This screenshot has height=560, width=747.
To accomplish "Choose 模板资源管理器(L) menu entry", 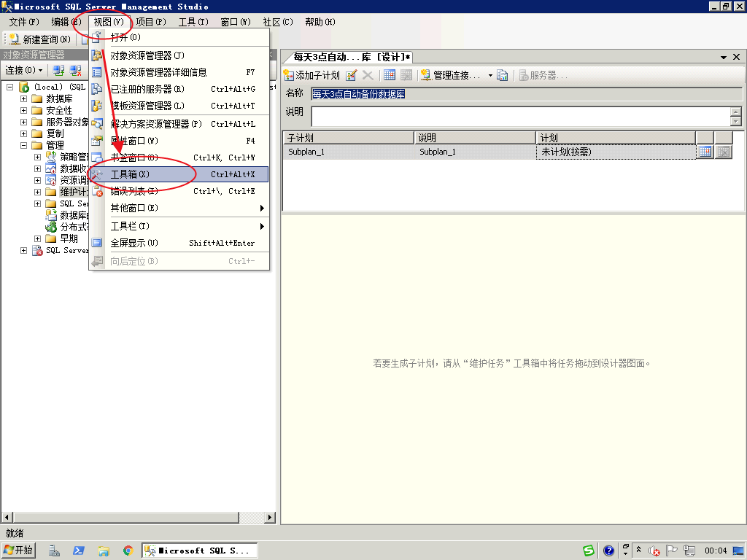I will click(179, 106).
